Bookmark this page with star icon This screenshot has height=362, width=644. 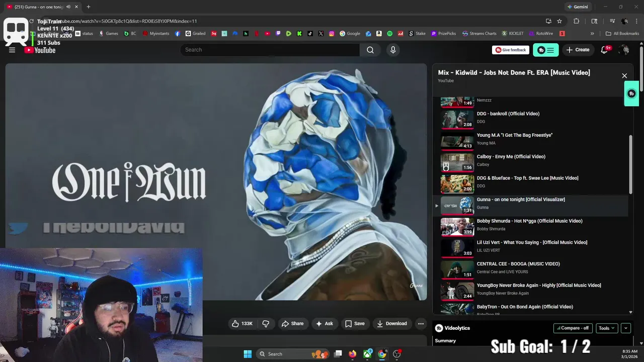click(559, 21)
